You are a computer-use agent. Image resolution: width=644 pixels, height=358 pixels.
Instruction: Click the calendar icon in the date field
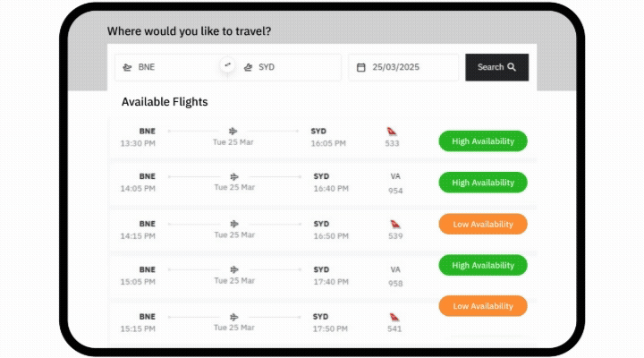click(x=360, y=67)
